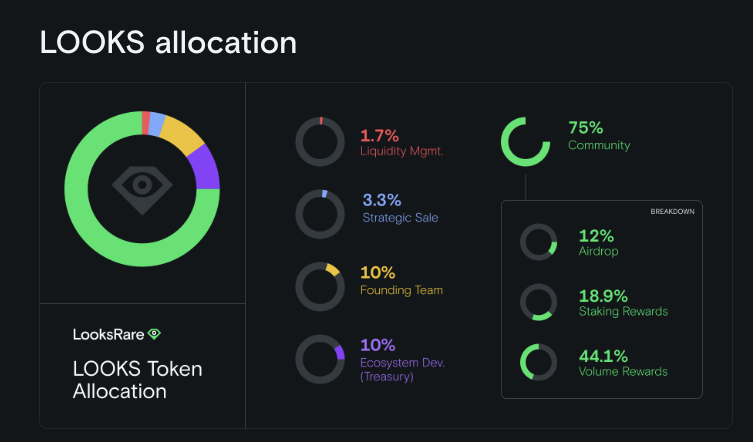Click the Founding Team ring icon
The height and width of the screenshot is (442, 753).
(x=320, y=285)
